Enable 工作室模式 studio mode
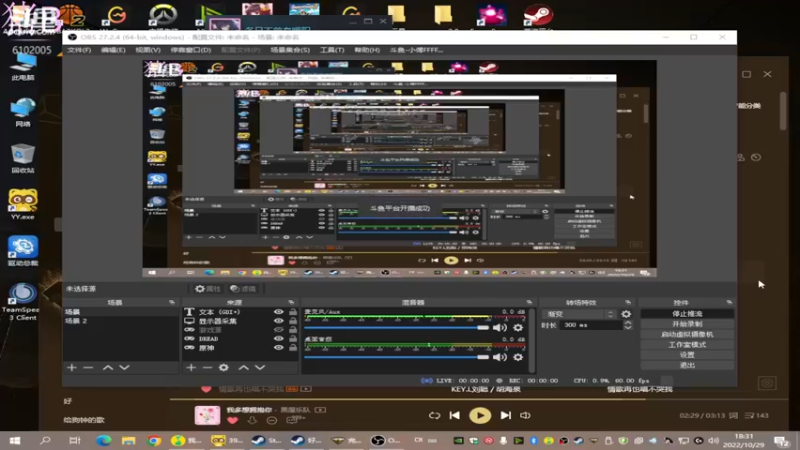 [687, 345]
